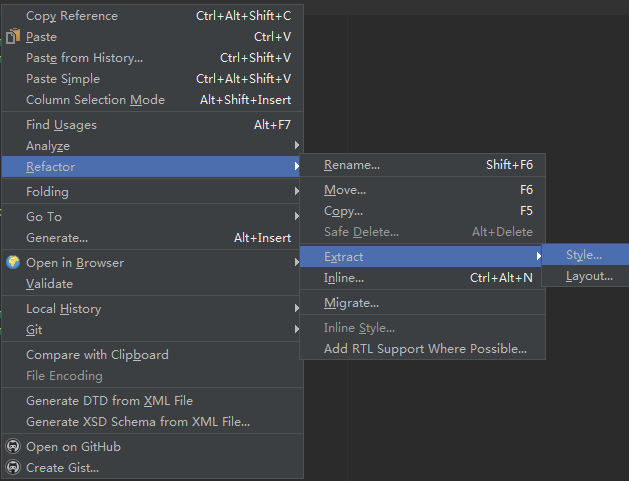Choose Move... refactor option
The height and width of the screenshot is (481, 629).
(x=422, y=190)
